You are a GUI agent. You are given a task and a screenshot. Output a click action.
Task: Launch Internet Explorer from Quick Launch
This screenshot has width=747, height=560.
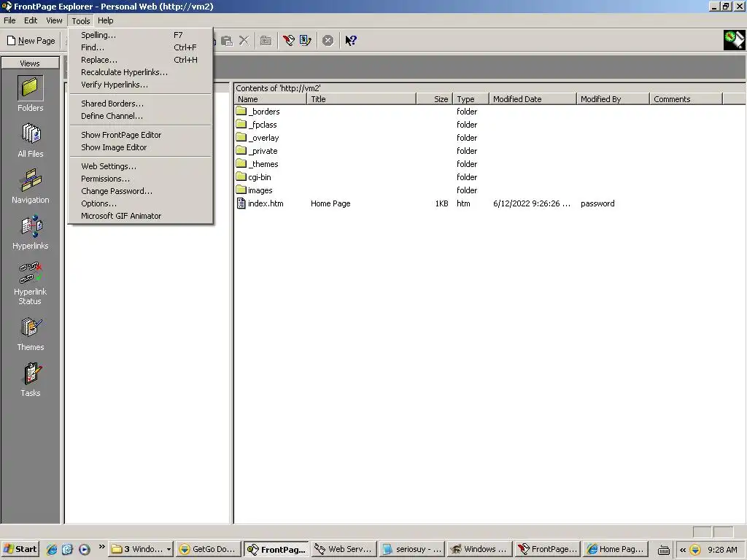tap(52, 550)
